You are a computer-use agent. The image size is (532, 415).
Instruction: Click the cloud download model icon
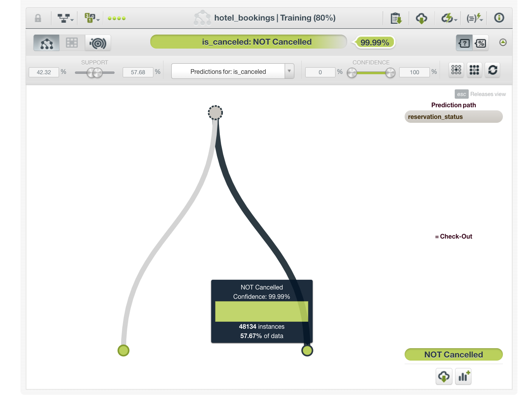click(x=421, y=18)
